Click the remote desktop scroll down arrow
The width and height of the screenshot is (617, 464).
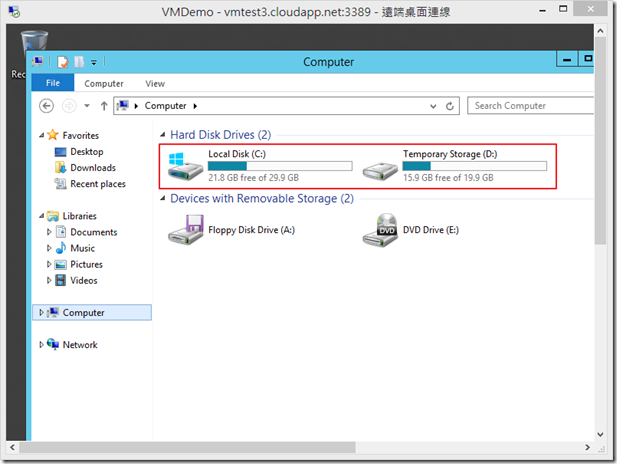pyautogui.click(x=600, y=434)
